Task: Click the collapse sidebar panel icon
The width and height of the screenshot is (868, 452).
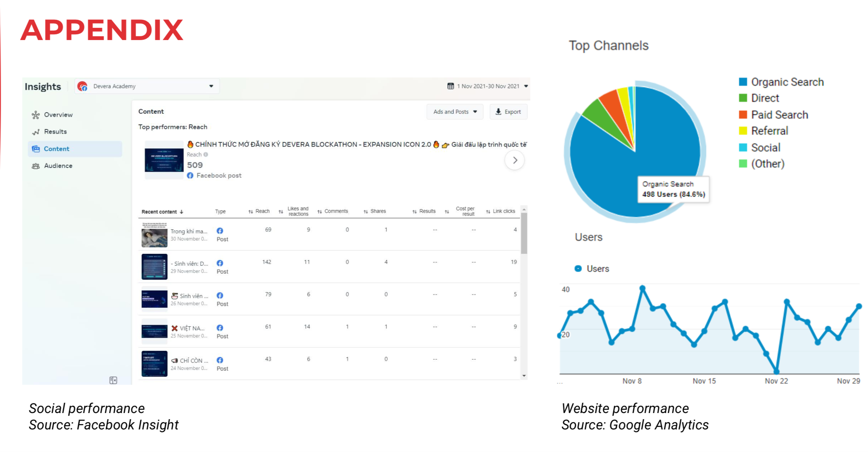Action: coord(113,380)
